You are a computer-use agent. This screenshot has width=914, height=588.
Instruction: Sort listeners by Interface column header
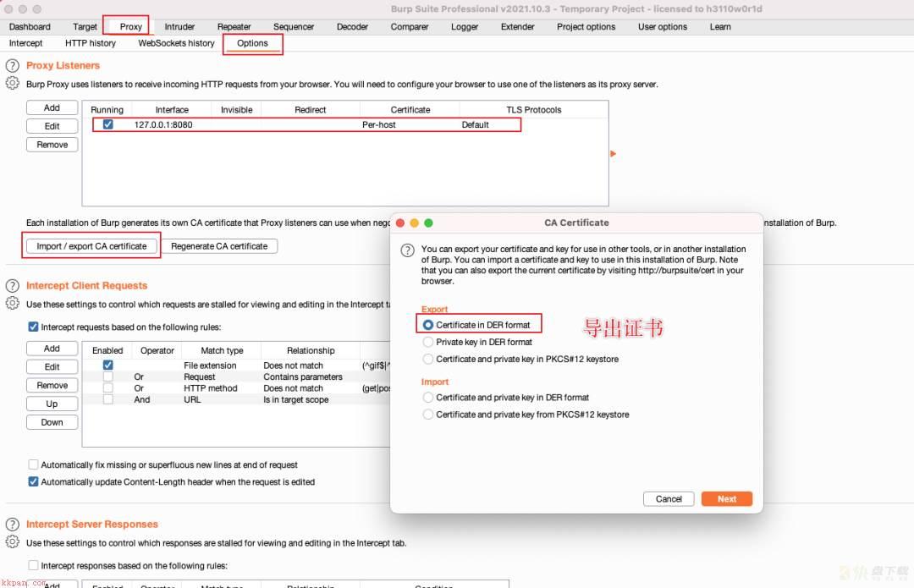point(172,109)
